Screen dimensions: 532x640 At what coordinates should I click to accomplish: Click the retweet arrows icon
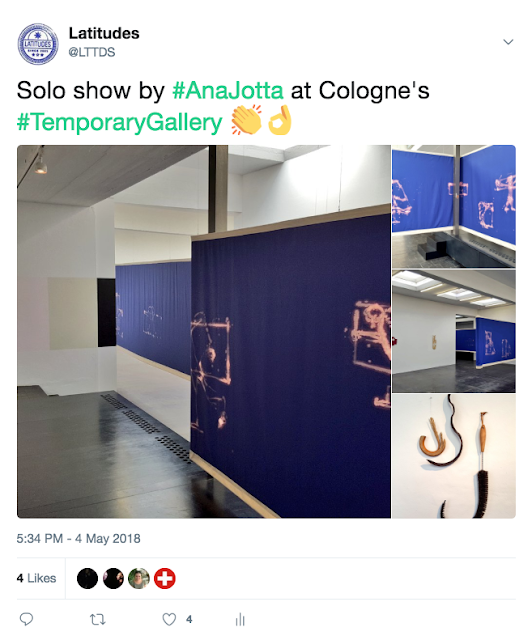click(98, 620)
